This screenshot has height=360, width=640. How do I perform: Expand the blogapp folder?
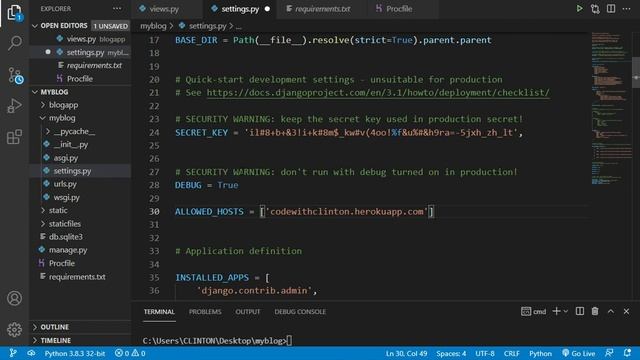pos(43,105)
